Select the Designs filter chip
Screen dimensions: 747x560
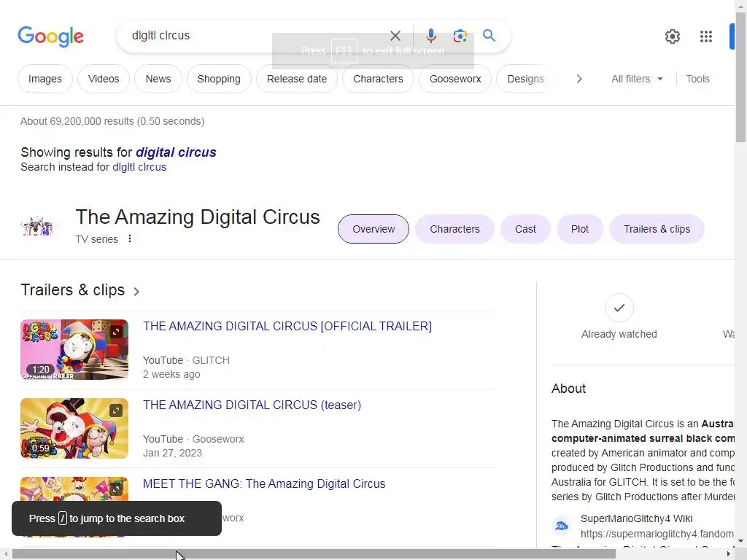coord(525,79)
